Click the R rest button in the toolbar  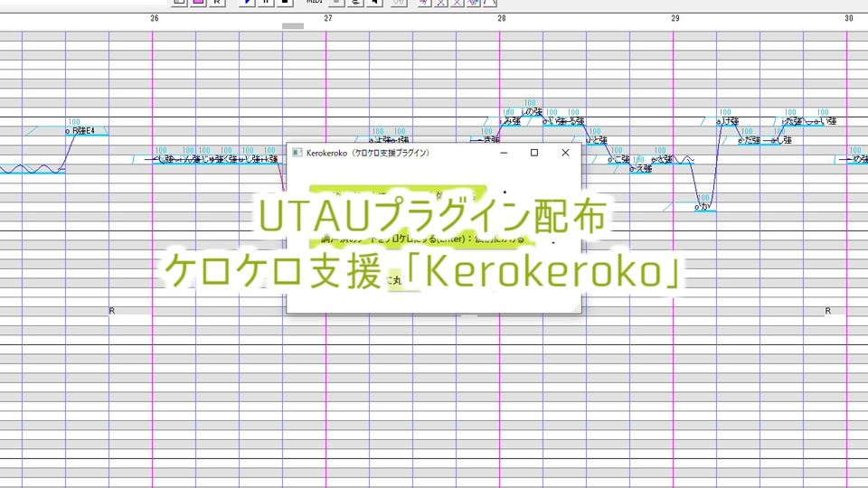pos(217,3)
